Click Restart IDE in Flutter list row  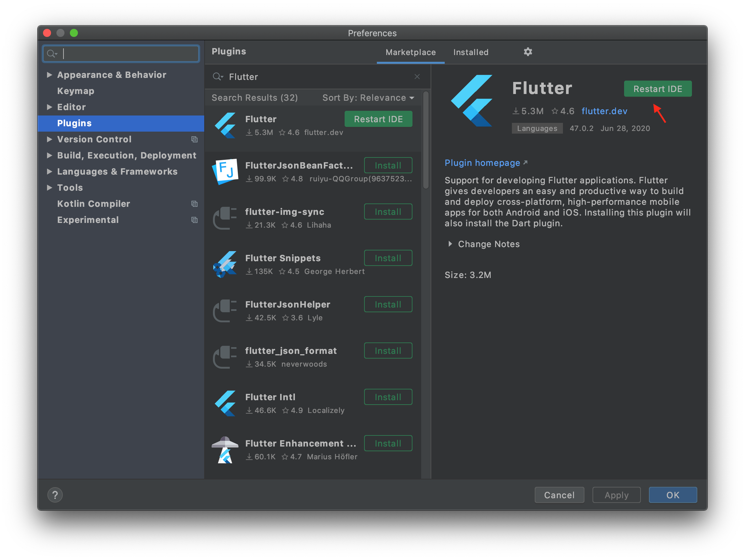tap(378, 119)
